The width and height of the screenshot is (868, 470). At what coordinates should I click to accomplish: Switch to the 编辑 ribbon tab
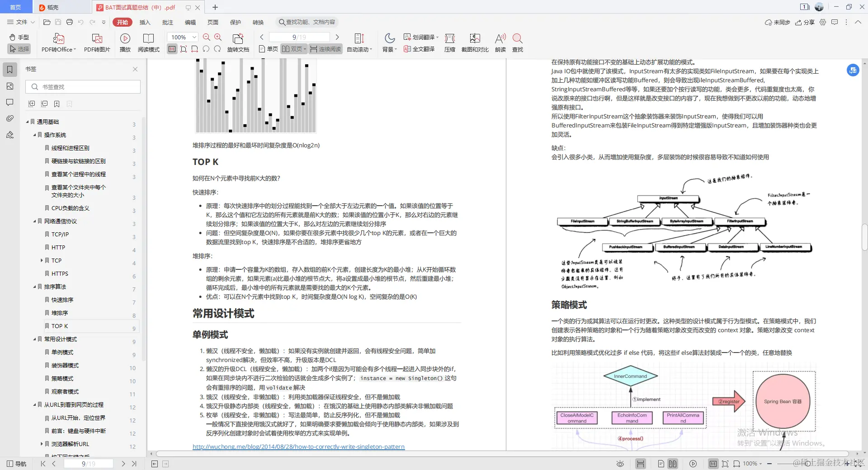(x=190, y=22)
